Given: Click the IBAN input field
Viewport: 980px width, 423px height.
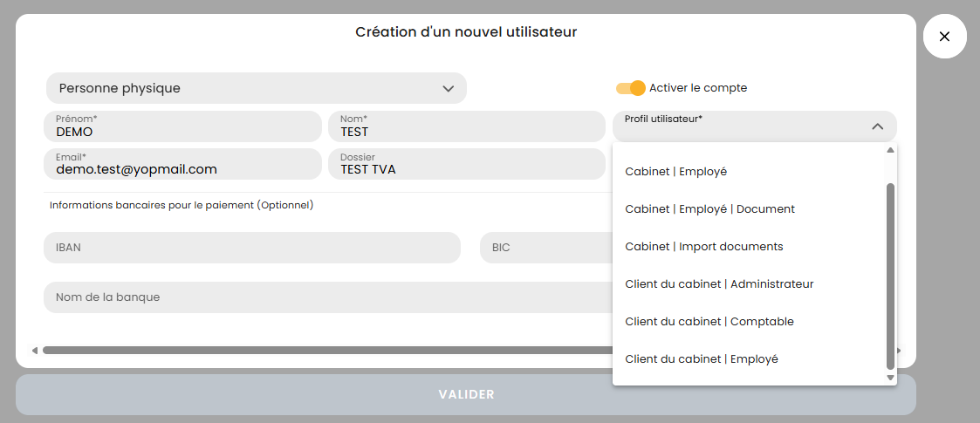Looking at the screenshot, I should (251, 248).
